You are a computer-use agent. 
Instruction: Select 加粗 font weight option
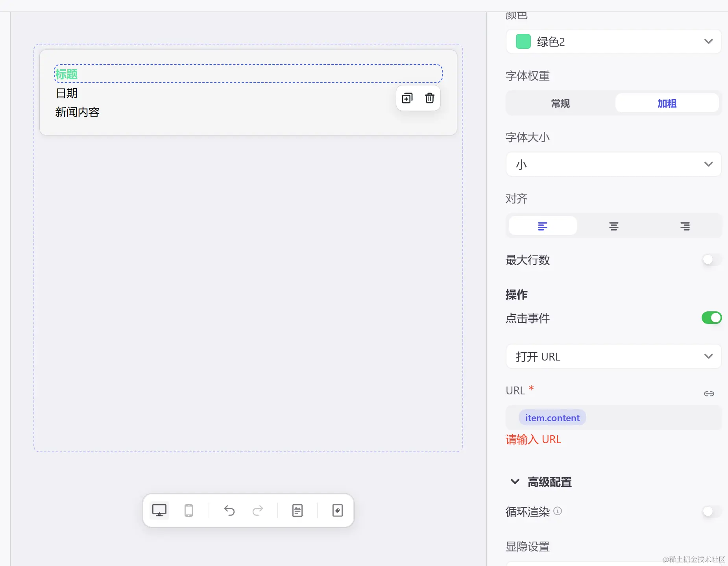tap(667, 103)
